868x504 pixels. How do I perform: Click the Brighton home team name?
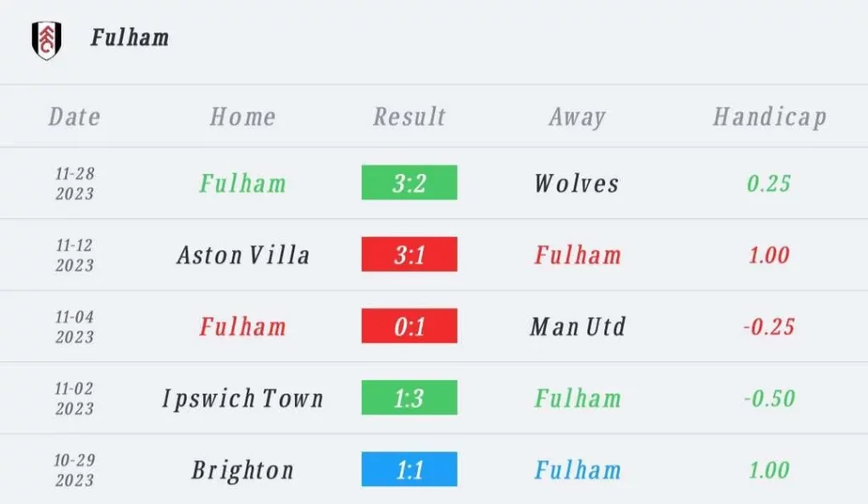(x=243, y=470)
